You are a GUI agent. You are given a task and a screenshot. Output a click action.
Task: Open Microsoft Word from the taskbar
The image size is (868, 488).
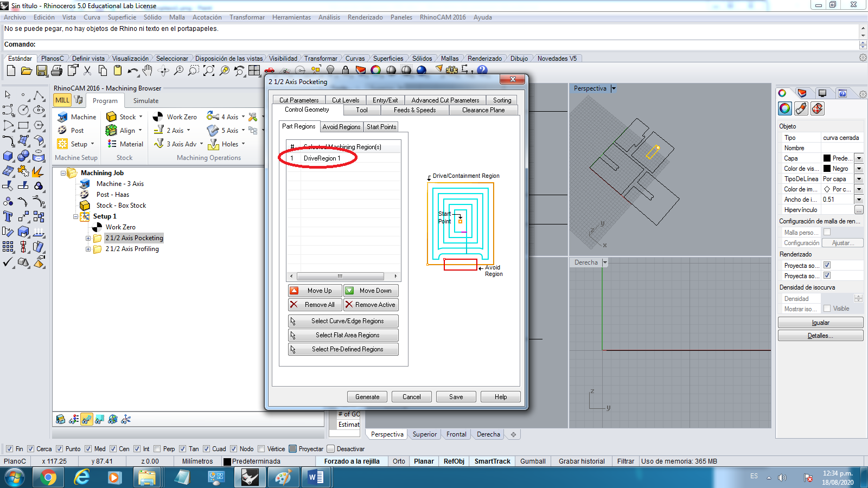(315, 478)
